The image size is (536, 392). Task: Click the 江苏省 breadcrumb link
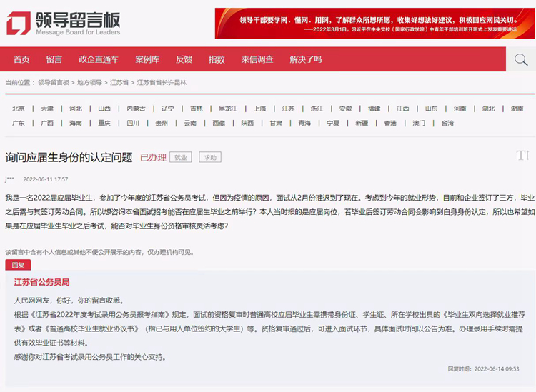[x=119, y=83]
